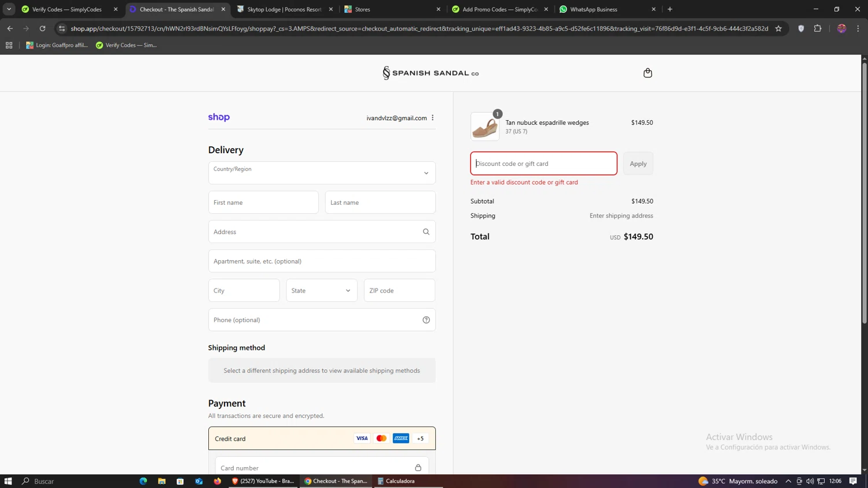Switch to Add Promo Codes tab
Screen dimensions: 868x488
click(500, 9)
